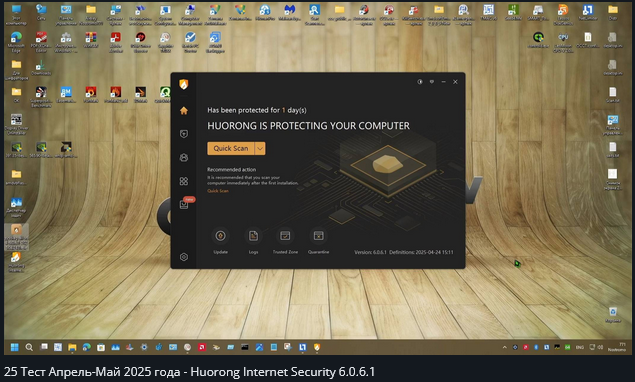Open the Quarantine icon
Screen dimensions: 635x382
[x=319, y=236]
